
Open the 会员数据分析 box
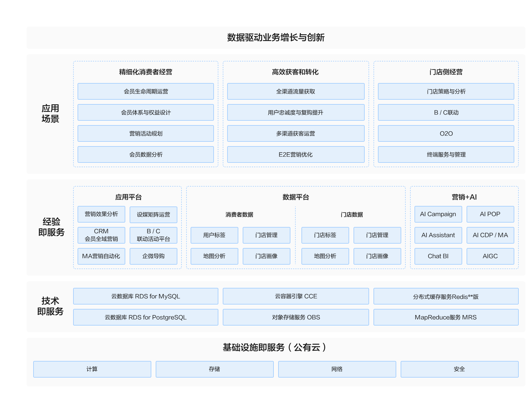click(146, 154)
